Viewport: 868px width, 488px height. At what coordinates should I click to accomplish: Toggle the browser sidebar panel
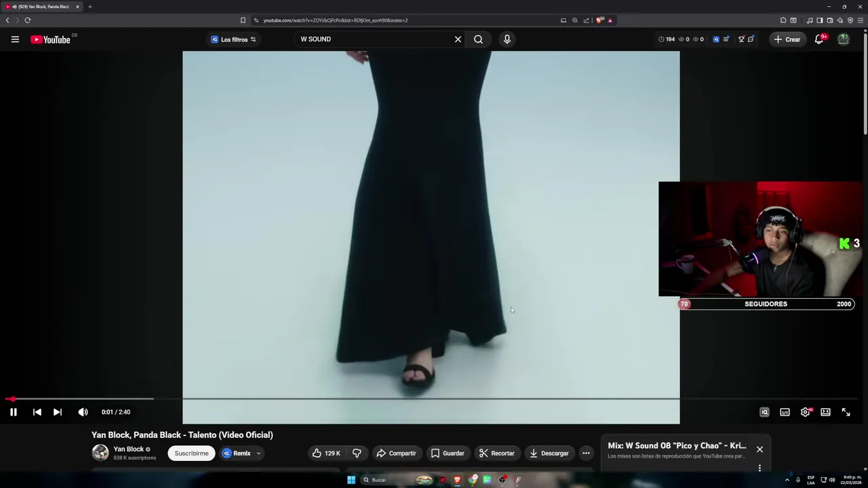tap(819, 20)
